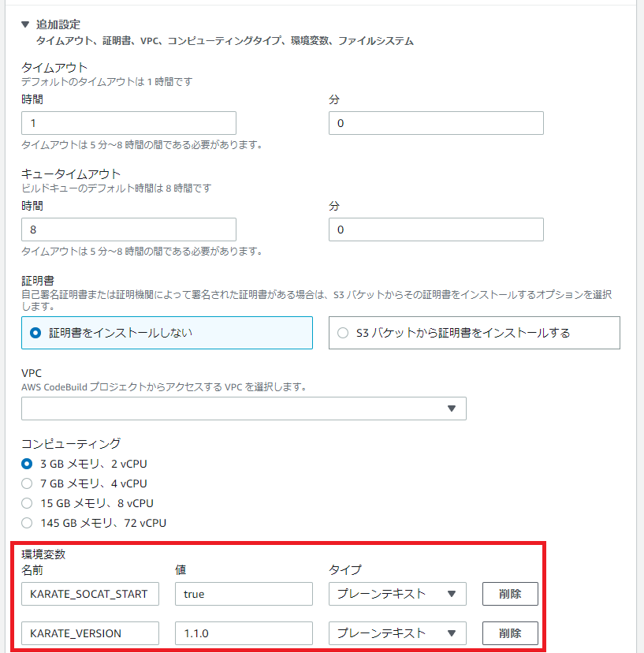Edit the timeout minutes field

(x=435, y=123)
